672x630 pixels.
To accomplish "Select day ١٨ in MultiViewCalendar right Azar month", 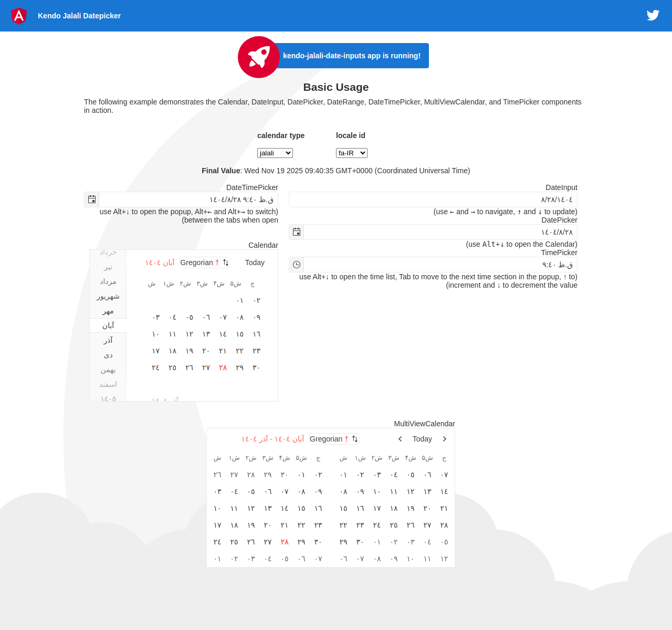I will pyautogui.click(x=394, y=508).
